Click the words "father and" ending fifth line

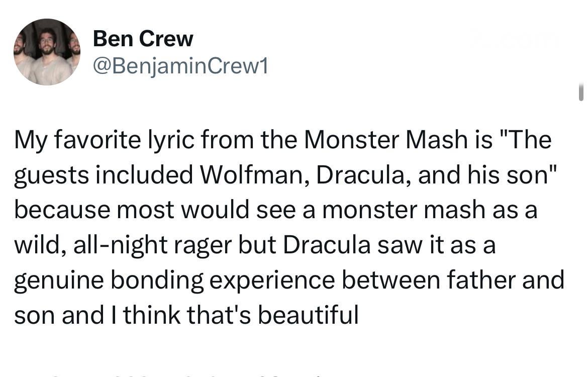(511, 280)
